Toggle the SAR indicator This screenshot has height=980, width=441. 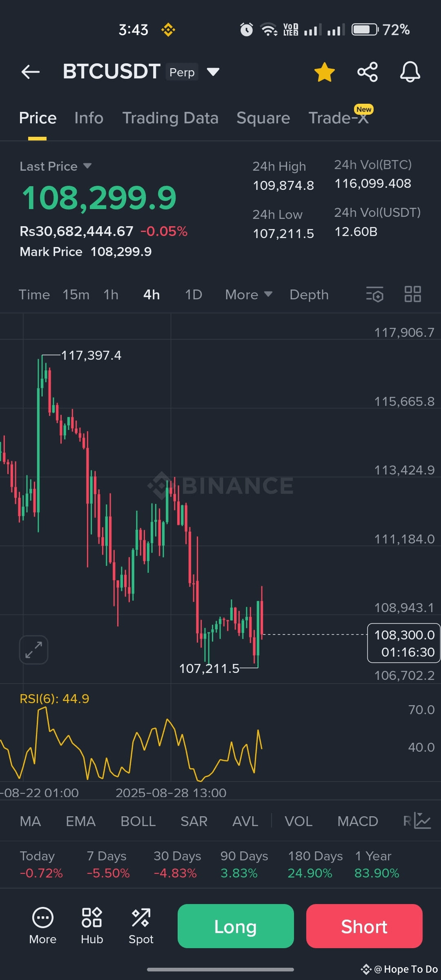[194, 821]
